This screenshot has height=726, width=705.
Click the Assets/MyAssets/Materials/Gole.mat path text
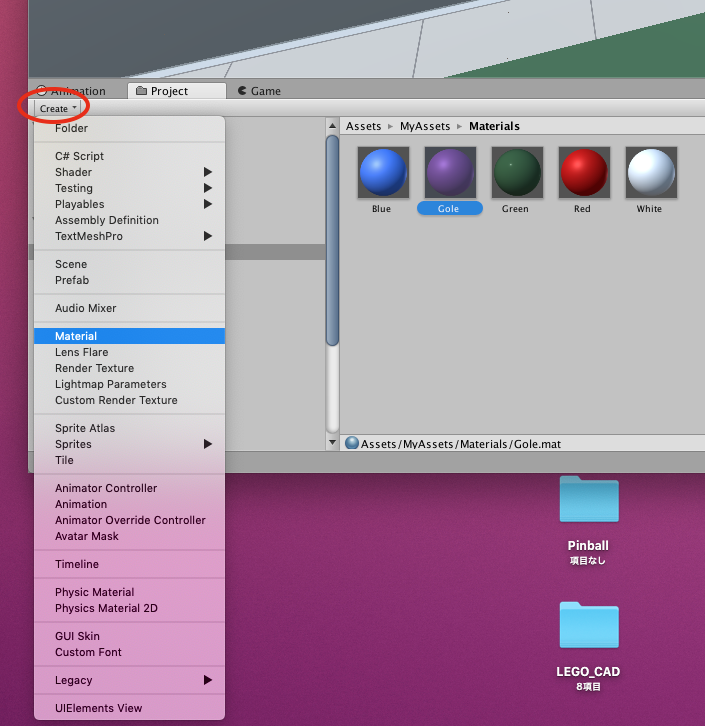461,444
